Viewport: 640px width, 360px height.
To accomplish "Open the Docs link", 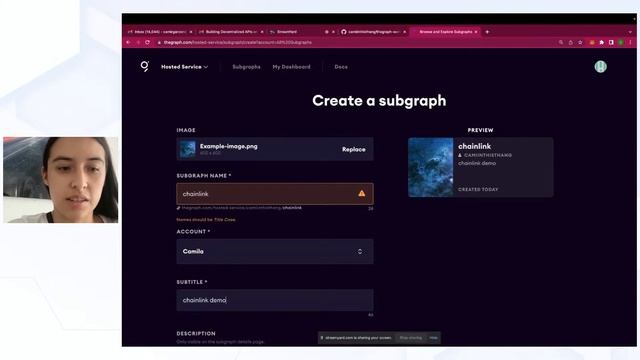I will [x=341, y=67].
